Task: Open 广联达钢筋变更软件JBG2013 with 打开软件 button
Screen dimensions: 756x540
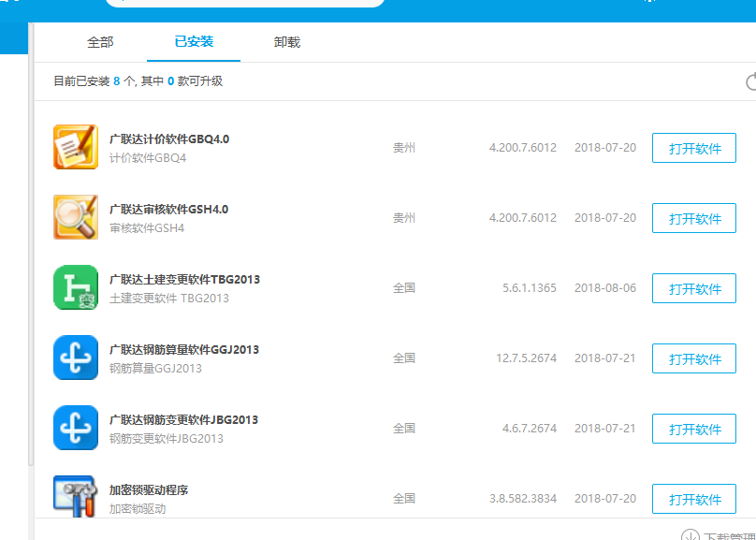Action: tap(694, 429)
